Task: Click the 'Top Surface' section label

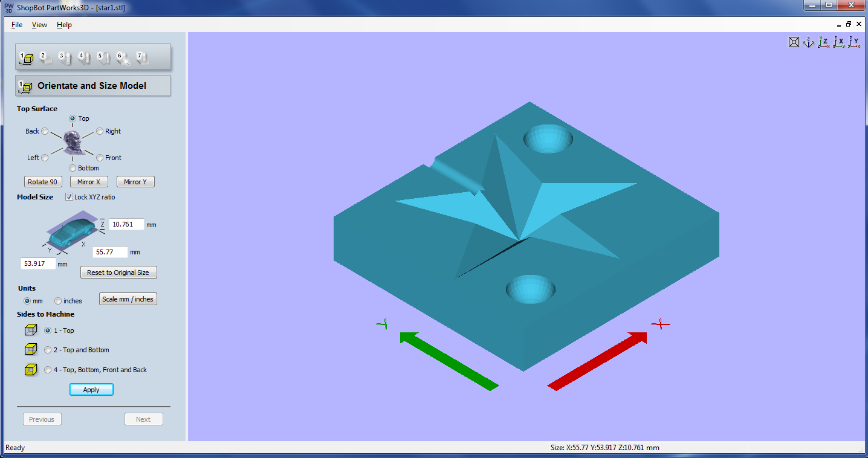Action: pyautogui.click(x=37, y=109)
